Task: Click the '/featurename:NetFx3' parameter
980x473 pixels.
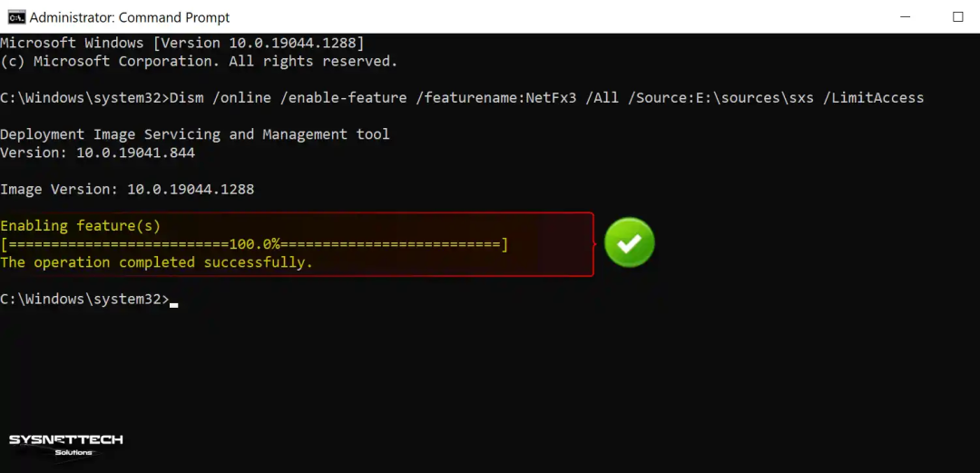Action: click(x=497, y=97)
